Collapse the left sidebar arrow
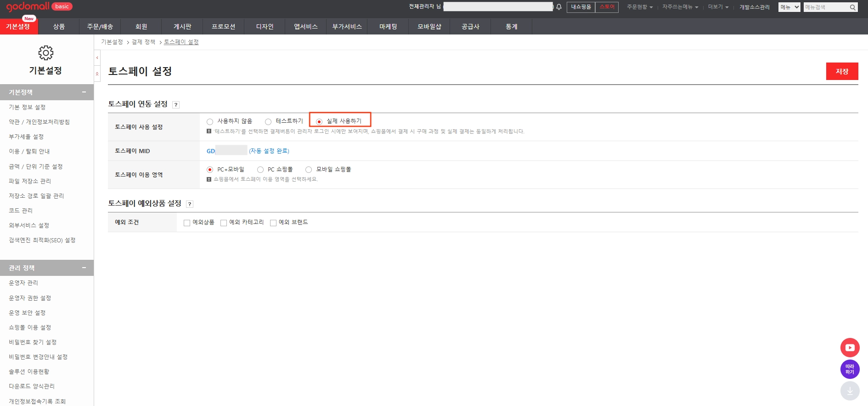The width and height of the screenshot is (868, 406). (97, 57)
